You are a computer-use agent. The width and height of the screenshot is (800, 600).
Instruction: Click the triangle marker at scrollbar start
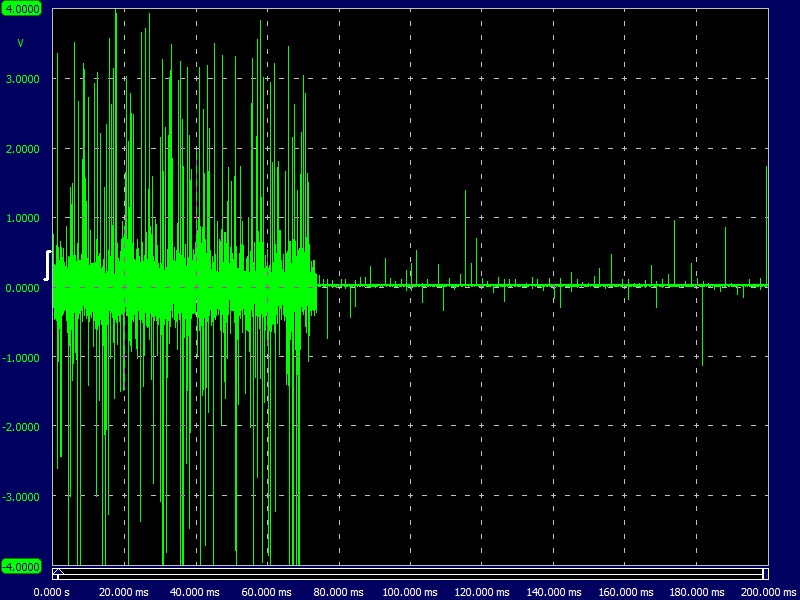click(x=59, y=571)
